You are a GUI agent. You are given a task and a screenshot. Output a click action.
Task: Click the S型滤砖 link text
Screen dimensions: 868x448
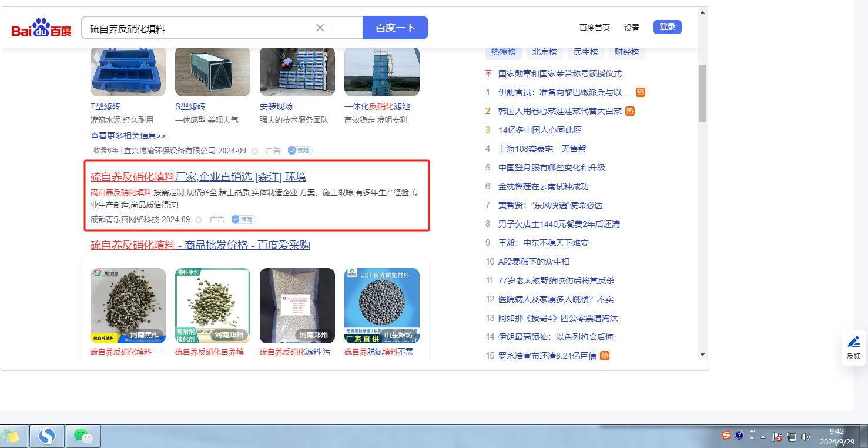(x=190, y=106)
